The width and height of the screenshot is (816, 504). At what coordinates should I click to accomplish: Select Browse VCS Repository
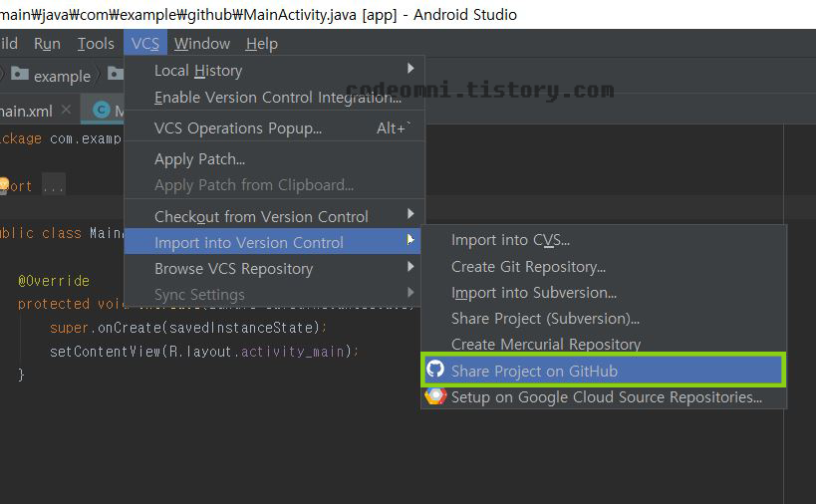(274, 268)
